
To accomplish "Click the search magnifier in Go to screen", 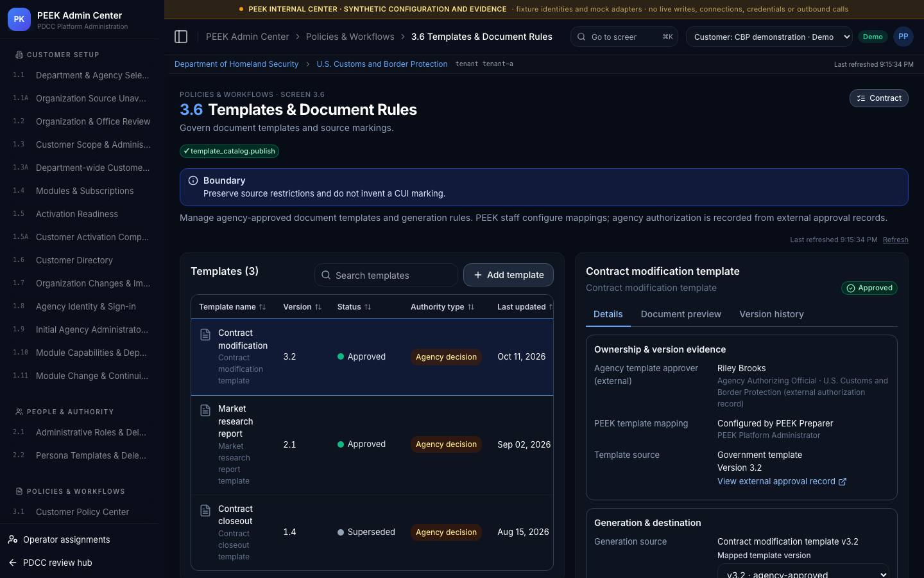I will [581, 37].
